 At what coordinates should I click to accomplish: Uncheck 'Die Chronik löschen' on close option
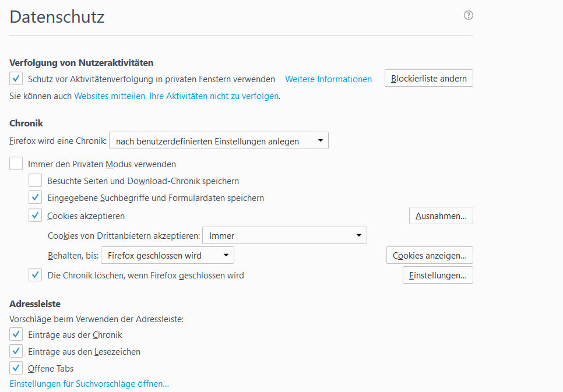36,275
